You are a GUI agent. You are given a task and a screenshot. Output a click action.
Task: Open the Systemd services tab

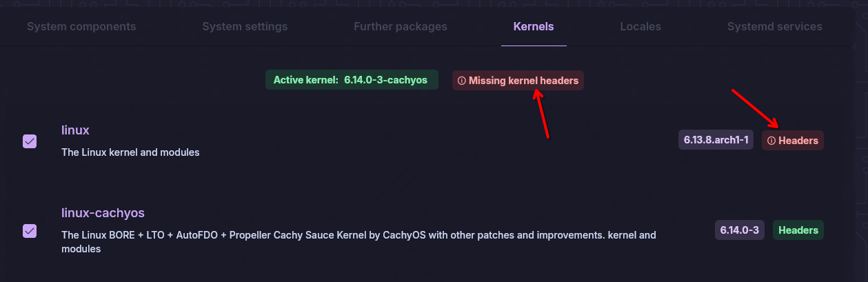775,27
